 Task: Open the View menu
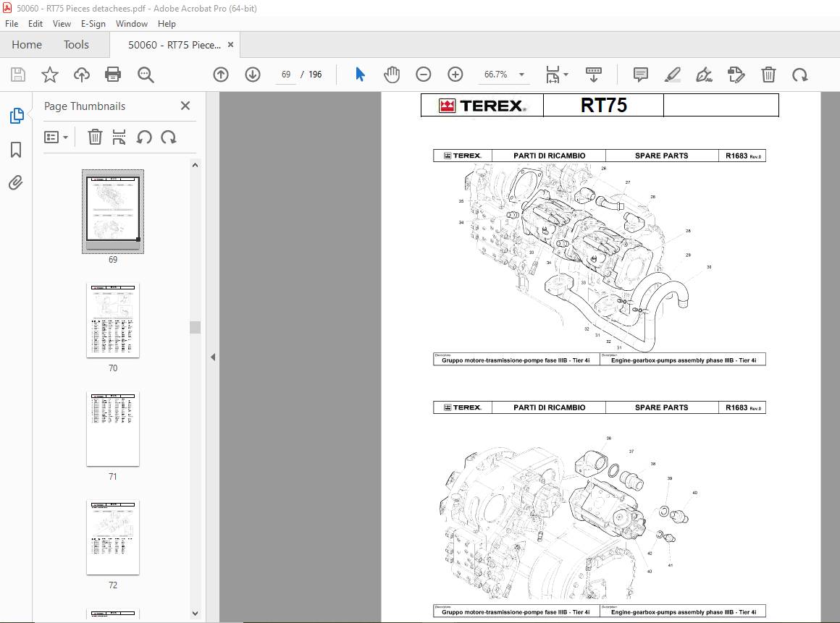tap(62, 24)
